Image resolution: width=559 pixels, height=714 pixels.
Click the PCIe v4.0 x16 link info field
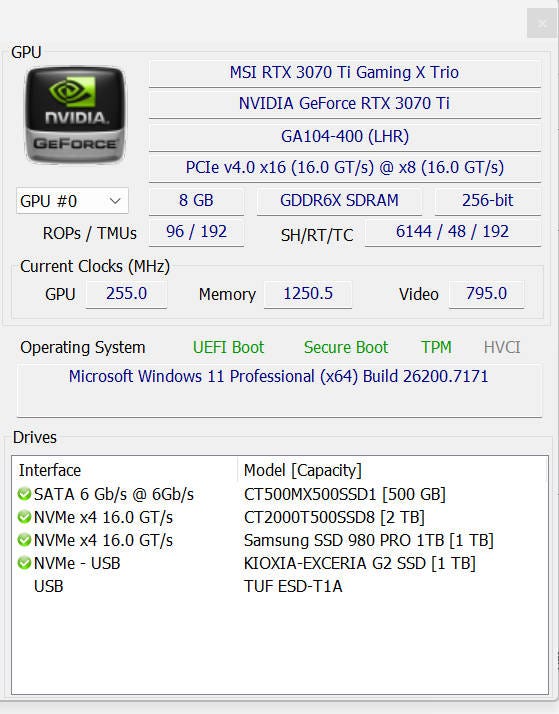point(345,168)
